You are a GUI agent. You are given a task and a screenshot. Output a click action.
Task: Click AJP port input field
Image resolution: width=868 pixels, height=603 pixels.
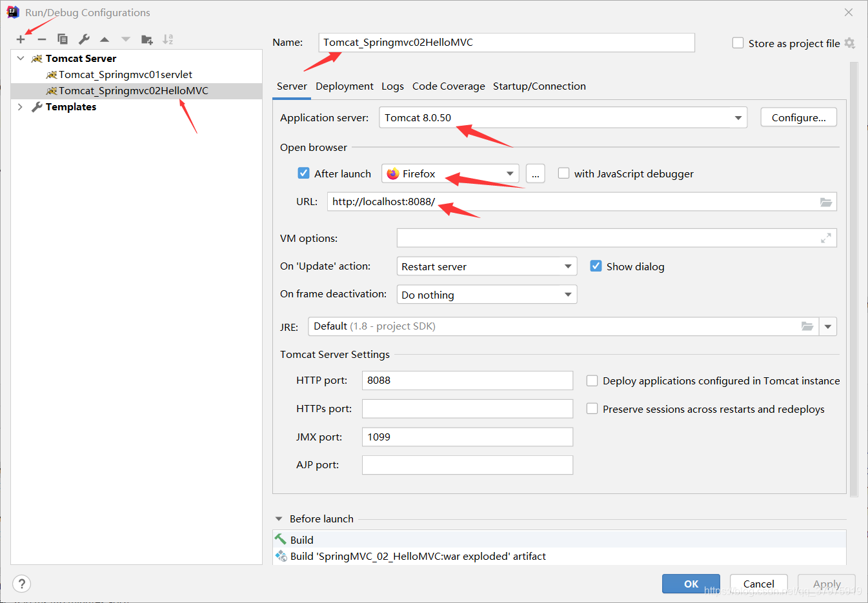tap(467, 465)
